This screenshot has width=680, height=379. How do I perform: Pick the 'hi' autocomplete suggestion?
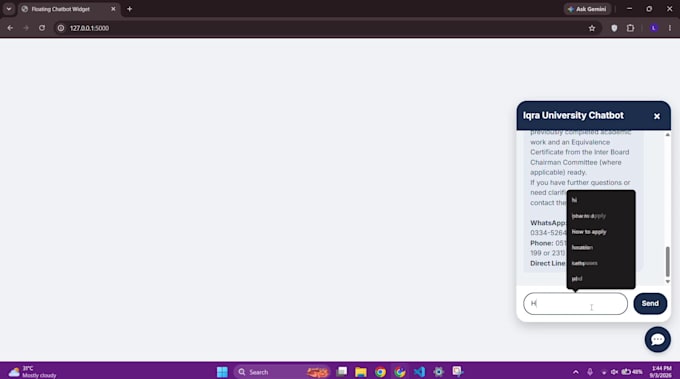tap(601, 200)
